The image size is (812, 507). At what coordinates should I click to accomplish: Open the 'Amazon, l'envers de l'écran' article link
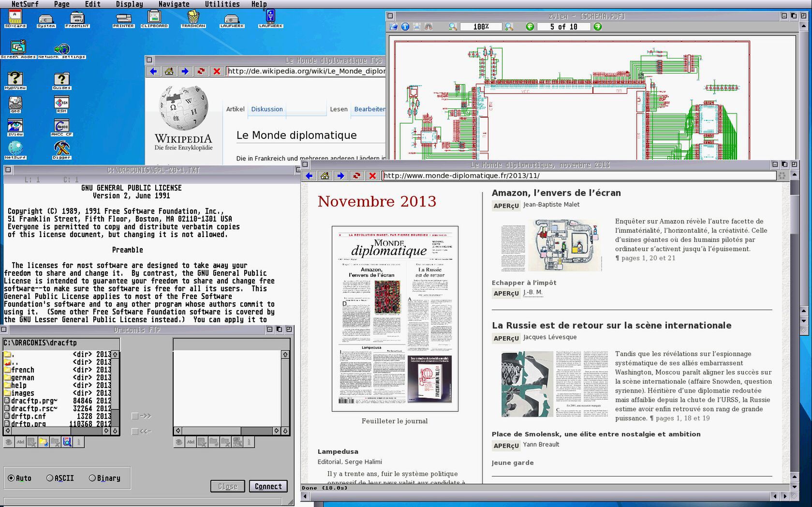click(556, 193)
